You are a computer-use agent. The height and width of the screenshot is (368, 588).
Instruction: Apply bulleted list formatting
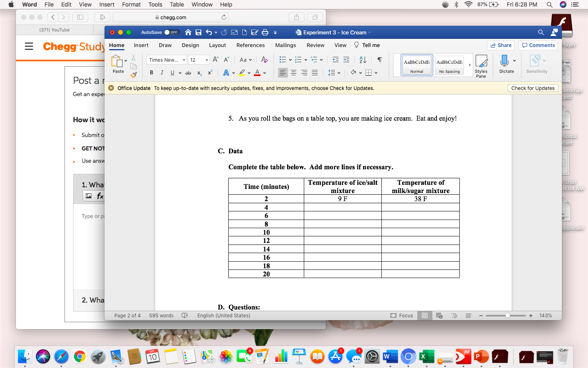pyautogui.click(x=283, y=60)
